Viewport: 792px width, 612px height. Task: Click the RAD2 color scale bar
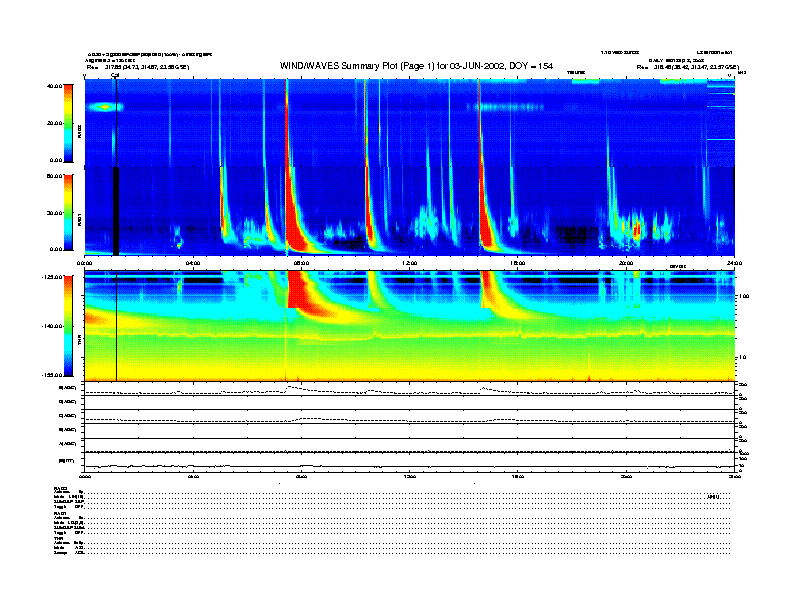(68, 123)
